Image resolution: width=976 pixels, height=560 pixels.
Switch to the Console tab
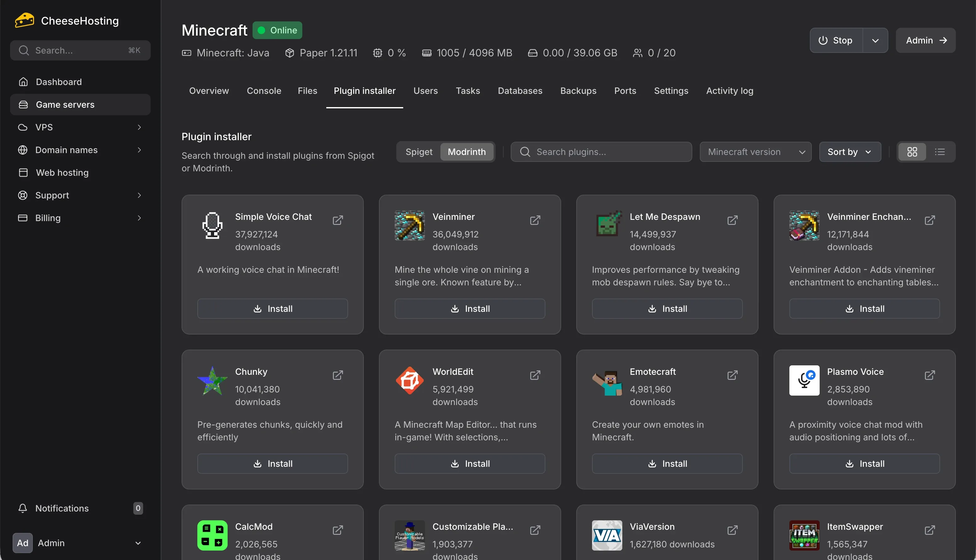264,91
